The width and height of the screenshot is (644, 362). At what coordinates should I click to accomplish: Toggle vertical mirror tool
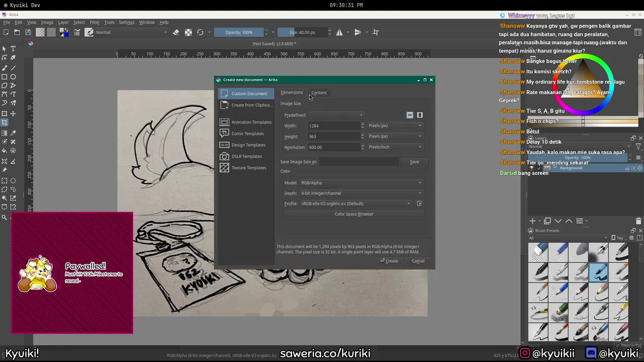click(358, 32)
